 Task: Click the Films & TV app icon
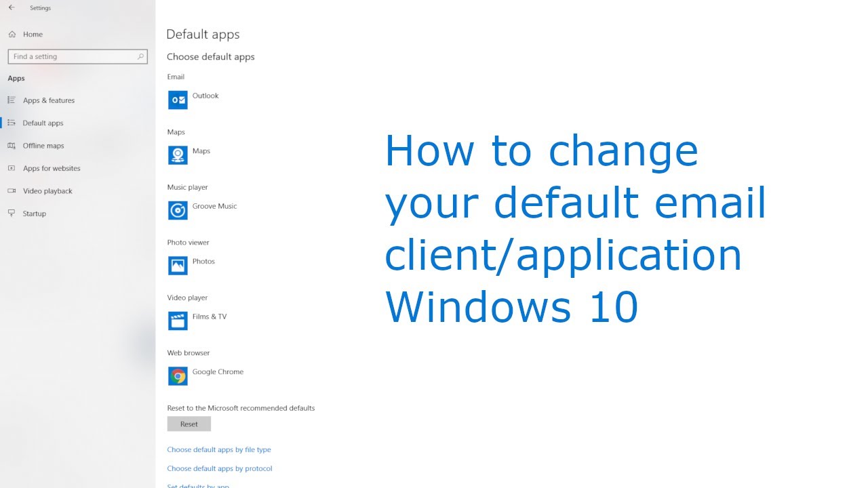point(178,321)
